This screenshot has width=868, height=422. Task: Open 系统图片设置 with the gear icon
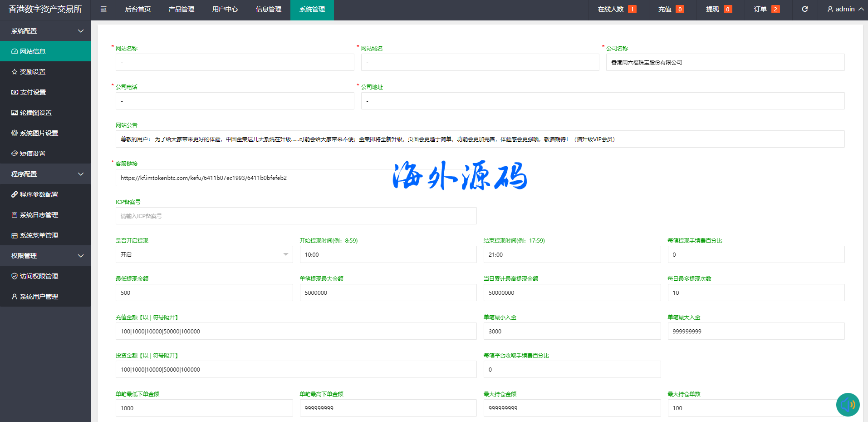[x=39, y=133]
